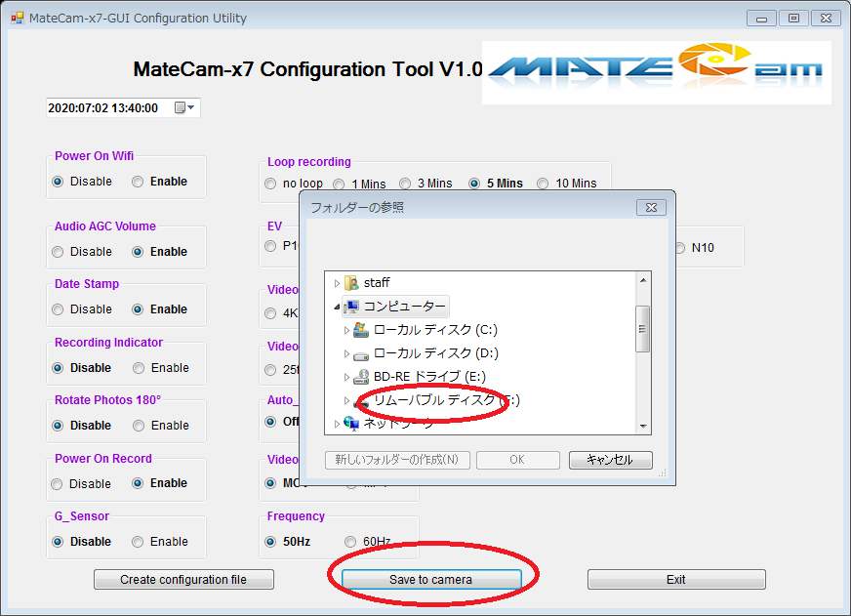
Task: Click the コンピューター computer icon
Action: pos(351,307)
